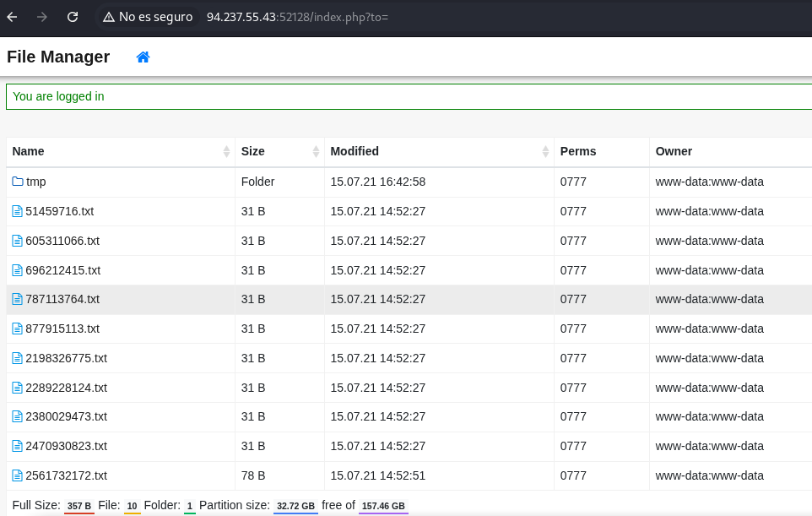The height and width of the screenshot is (516, 812).
Task: Open file 605311066.txt
Action: click(62, 241)
